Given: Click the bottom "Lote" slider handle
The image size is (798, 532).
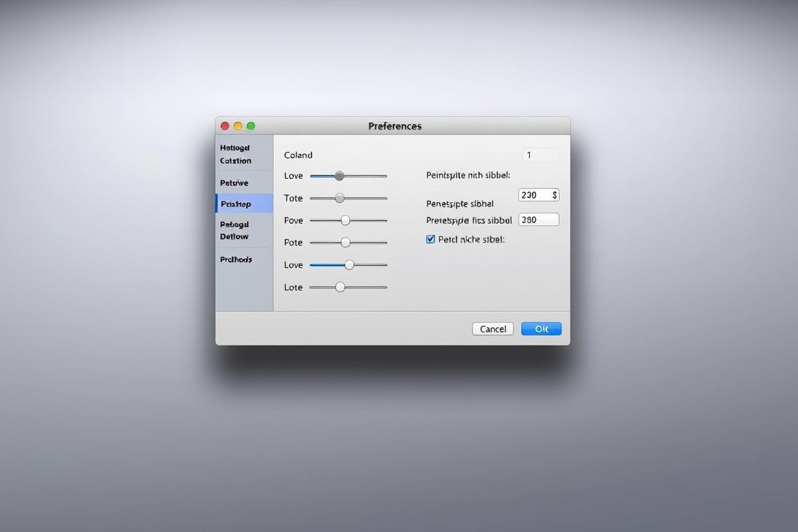Looking at the screenshot, I should (339, 286).
